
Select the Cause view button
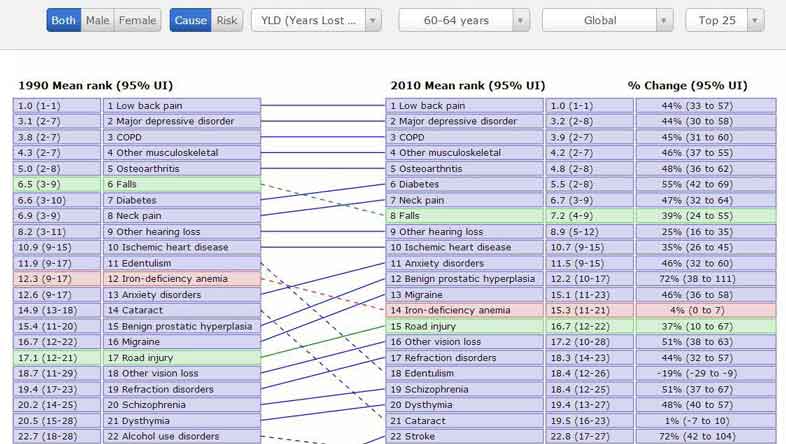point(190,20)
